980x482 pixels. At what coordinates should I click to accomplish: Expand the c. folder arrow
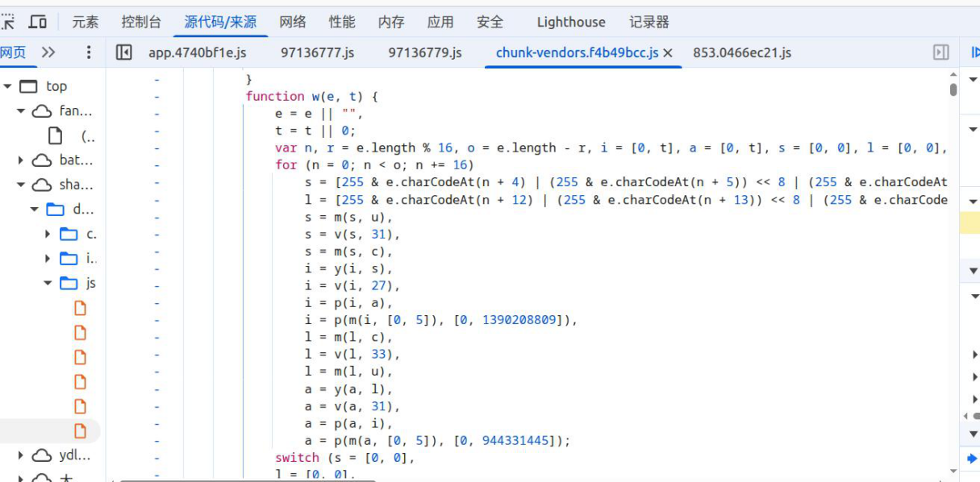[48, 234]
